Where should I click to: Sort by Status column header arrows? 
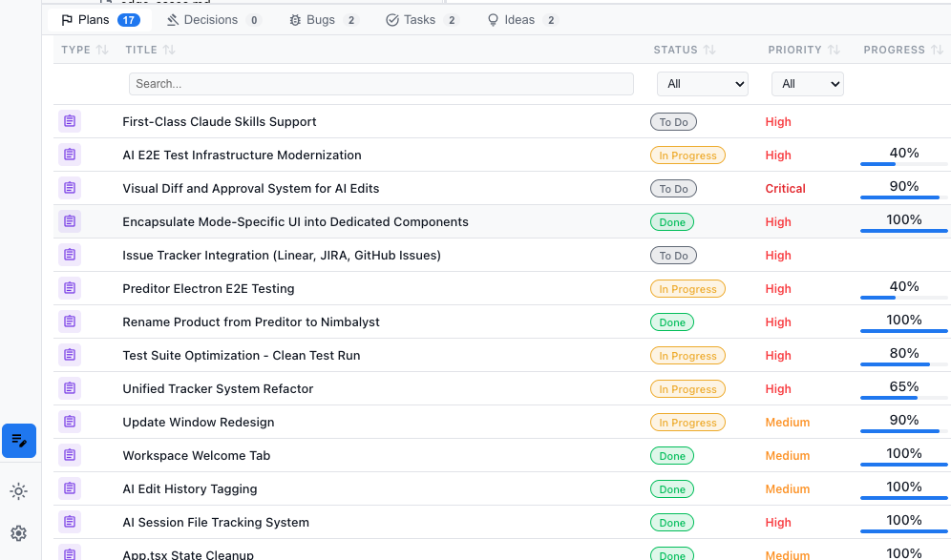tap(709, 50)
